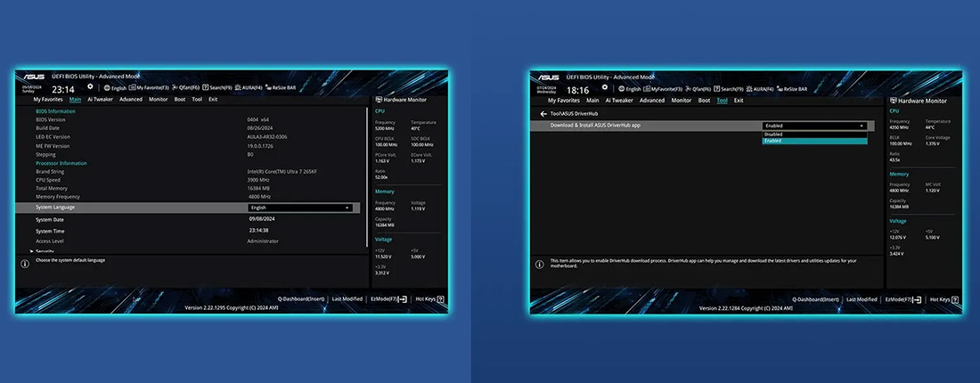Click BIOS Version row label
The width and height of the screenshot is (980, 383).
(x=51, y=119)
